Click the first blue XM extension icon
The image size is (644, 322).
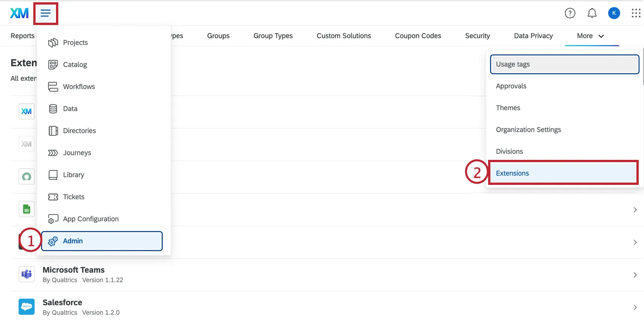(26, 111)
